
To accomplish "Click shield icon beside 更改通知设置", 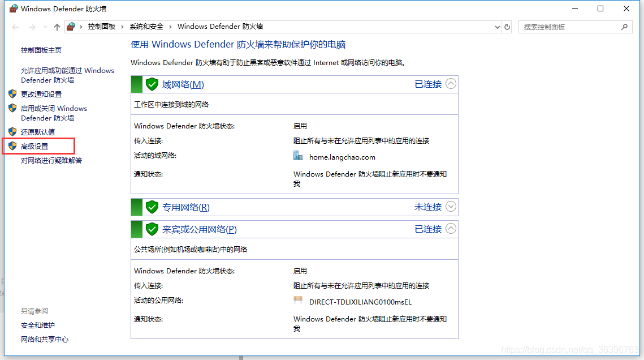I will coord(12,94).
